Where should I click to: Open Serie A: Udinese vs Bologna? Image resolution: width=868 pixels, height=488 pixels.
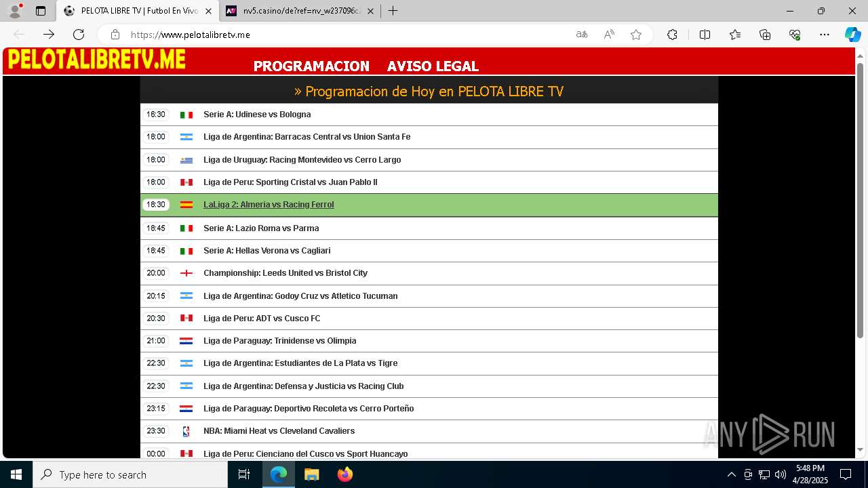coord(257,115)
